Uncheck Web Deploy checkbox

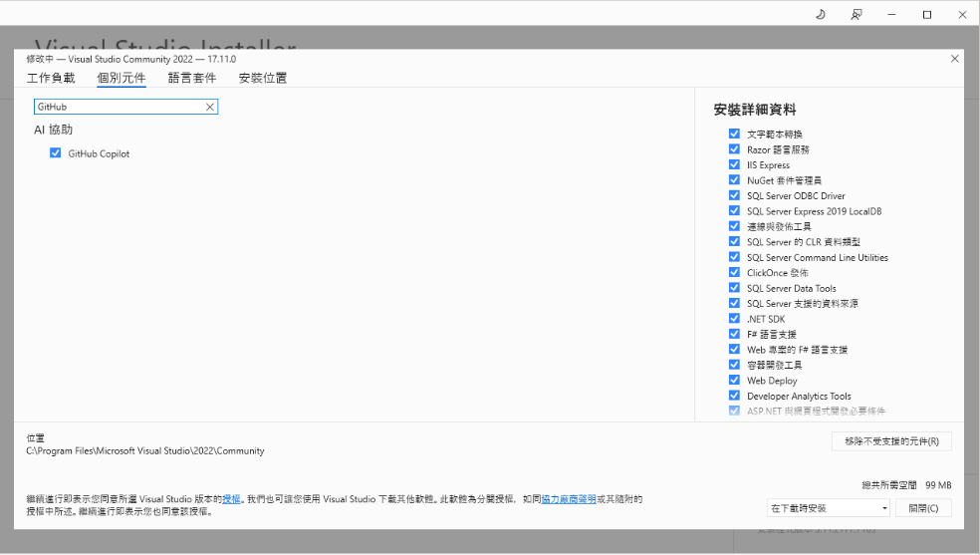point(734,380)
